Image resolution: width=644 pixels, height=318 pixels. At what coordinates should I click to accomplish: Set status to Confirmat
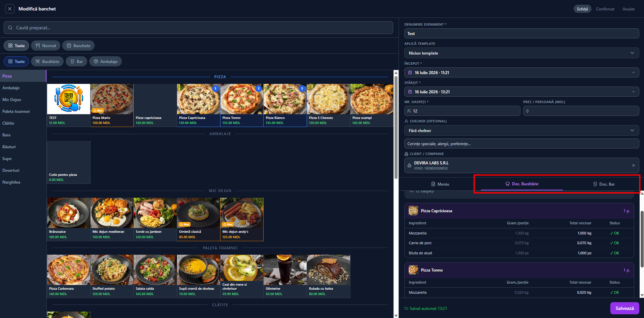(x=605, y=9)
